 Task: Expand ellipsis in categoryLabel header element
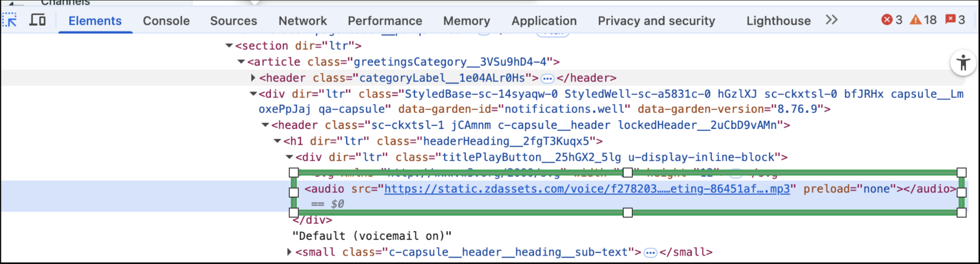pos(547,79)
